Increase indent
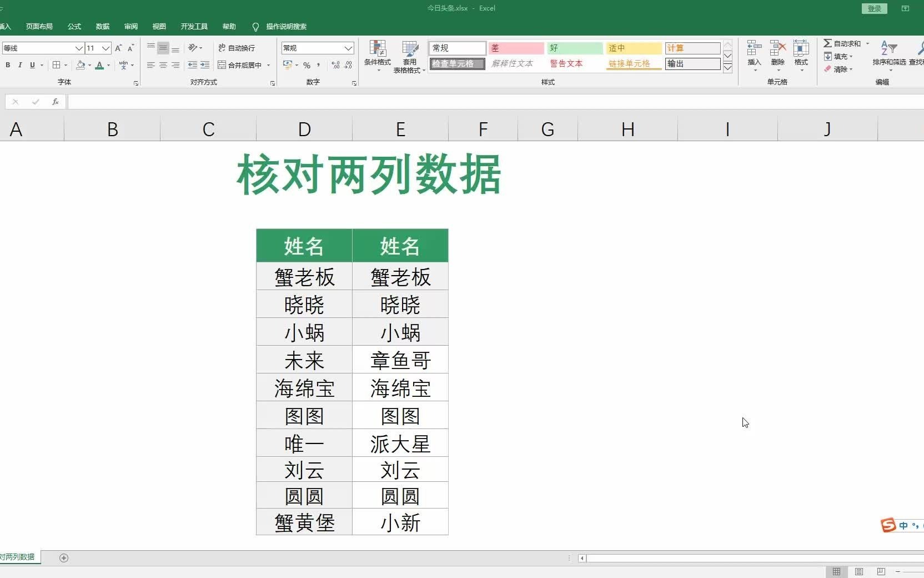 205,65
